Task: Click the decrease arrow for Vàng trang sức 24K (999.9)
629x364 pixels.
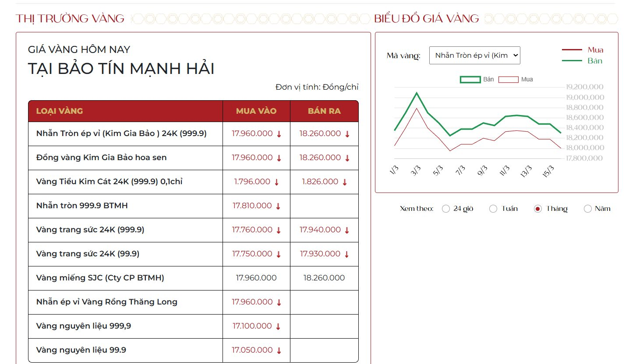Action: pyautogui.click(x=279, y=230)
